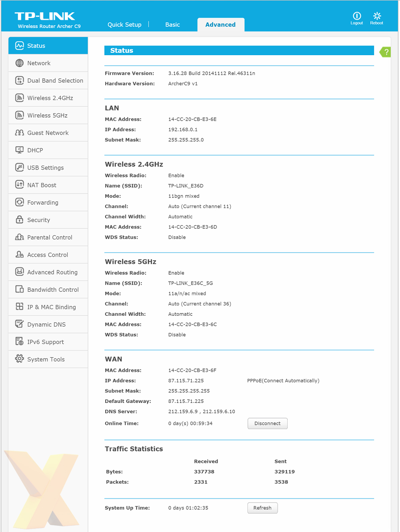The width and height of the screenshot is (400, 532).
Task: Click the Parental Control icon
Action: click(20, 237)
